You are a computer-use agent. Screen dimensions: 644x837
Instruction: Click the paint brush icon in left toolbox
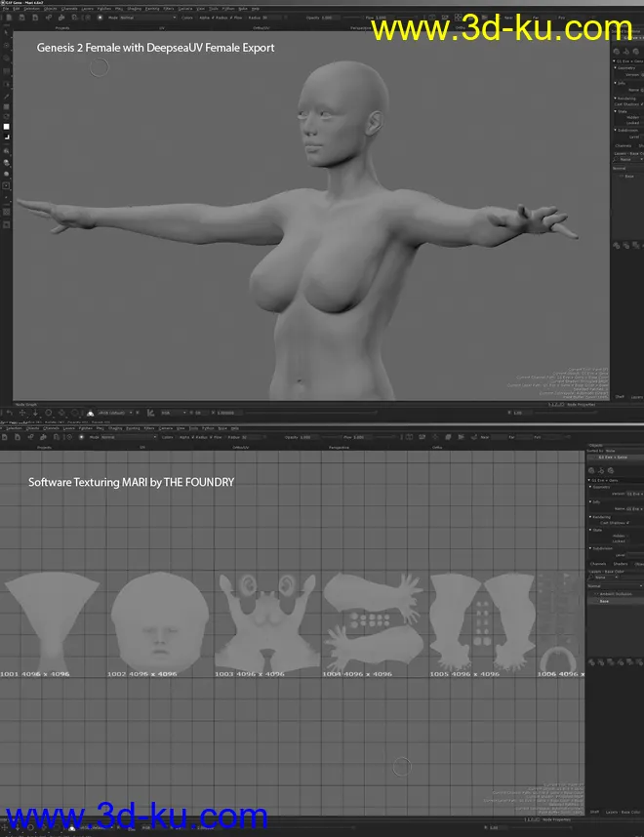click(6, 97)
